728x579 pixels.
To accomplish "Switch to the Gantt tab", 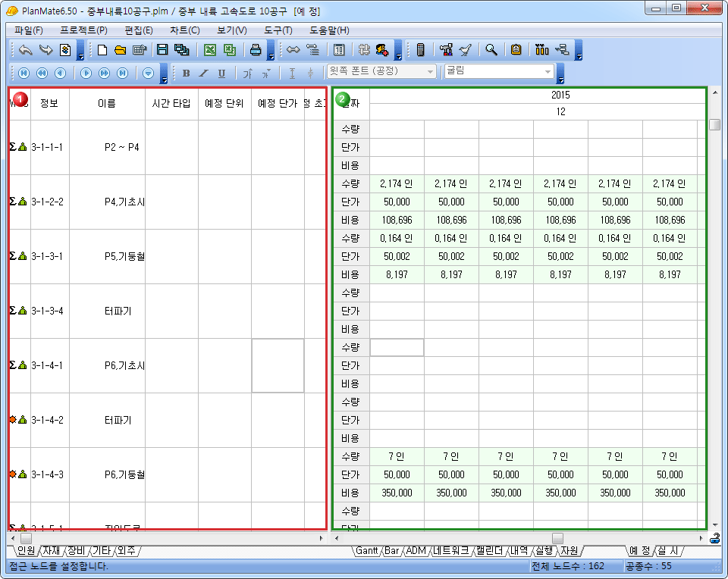I will tap(367, 551).
